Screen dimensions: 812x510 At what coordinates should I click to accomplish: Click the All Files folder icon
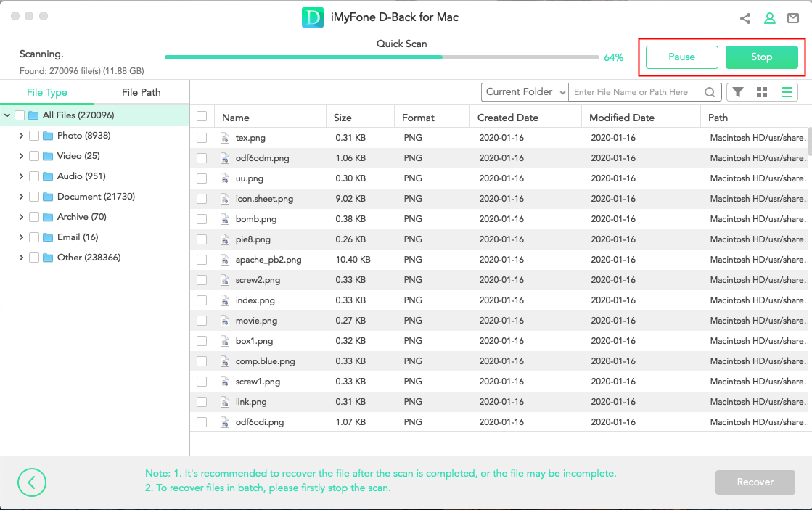pyautogui.click(x=33, y=115)
